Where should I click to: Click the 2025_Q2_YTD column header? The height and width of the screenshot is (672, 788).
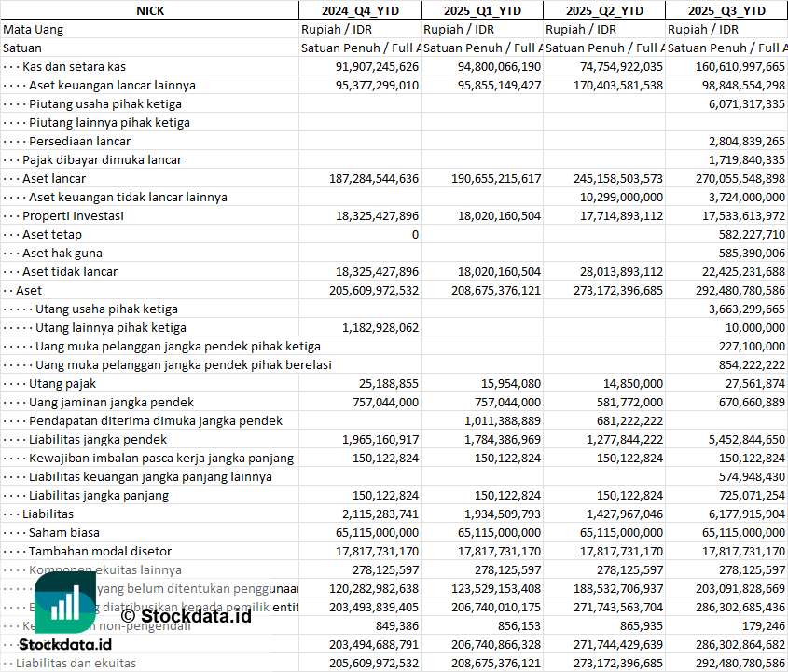[x=604, y=10]
